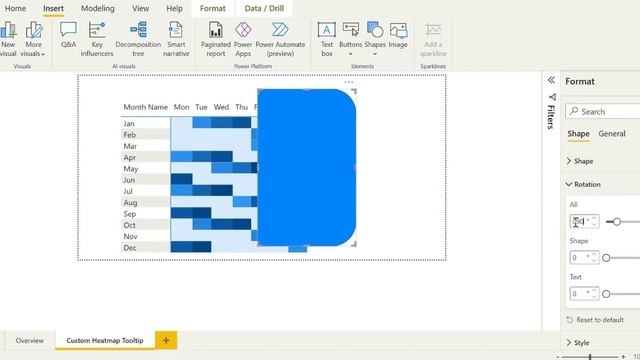Select the blue rounded shape on canvas
640x360 pixels.
(x=307, y=167)
